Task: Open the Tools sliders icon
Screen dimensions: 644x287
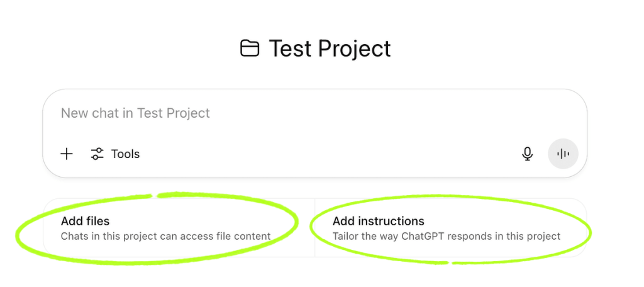Action: click(x=97, y=154)
